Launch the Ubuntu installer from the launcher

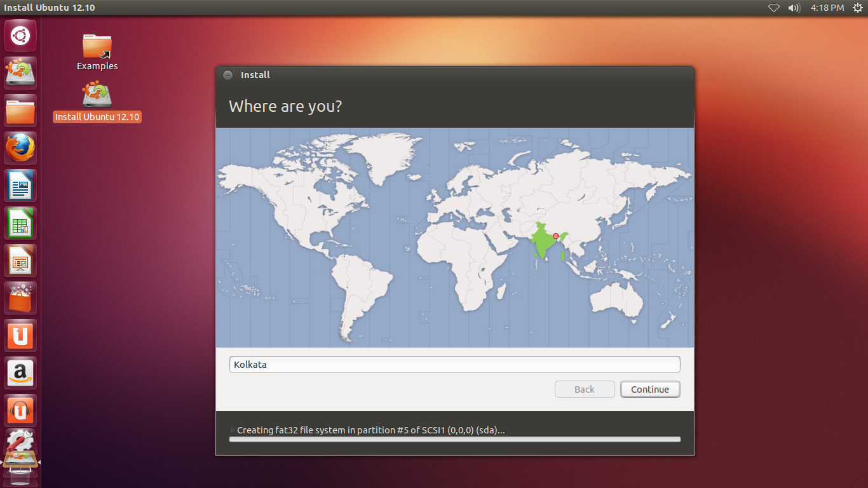click(x=20, y=72)
